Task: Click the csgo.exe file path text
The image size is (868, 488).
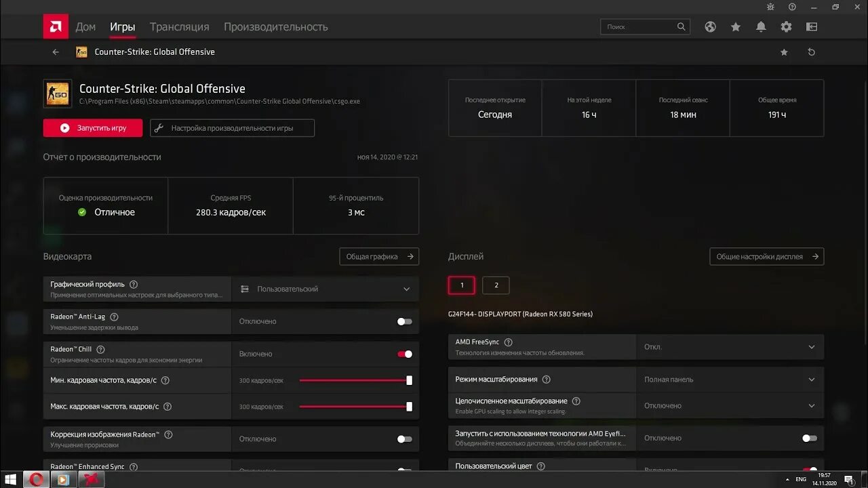Action: 220,102
